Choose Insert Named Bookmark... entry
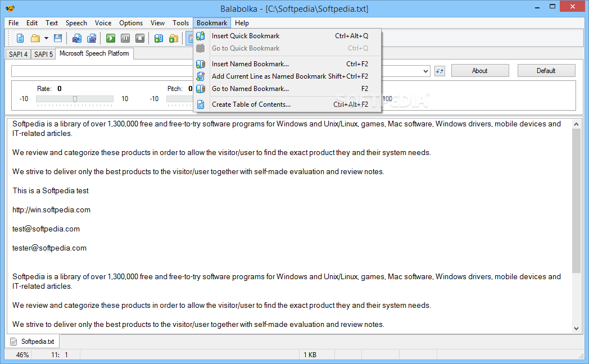Image resolution: width=589 pixels, height=364 pixels. (287, 64)
